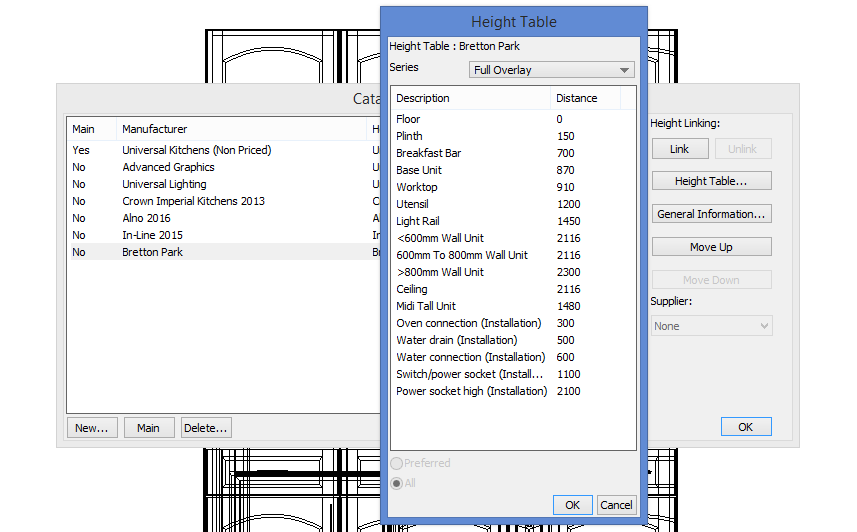Click the 2300 distance value
Viewport: 857px width, 532px height.
click(568, 272)
